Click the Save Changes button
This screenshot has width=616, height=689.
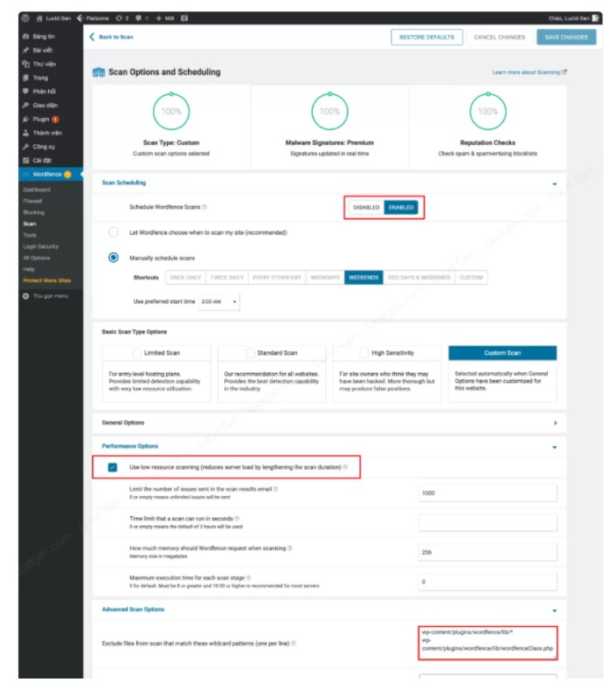click(x=566, y=37)
